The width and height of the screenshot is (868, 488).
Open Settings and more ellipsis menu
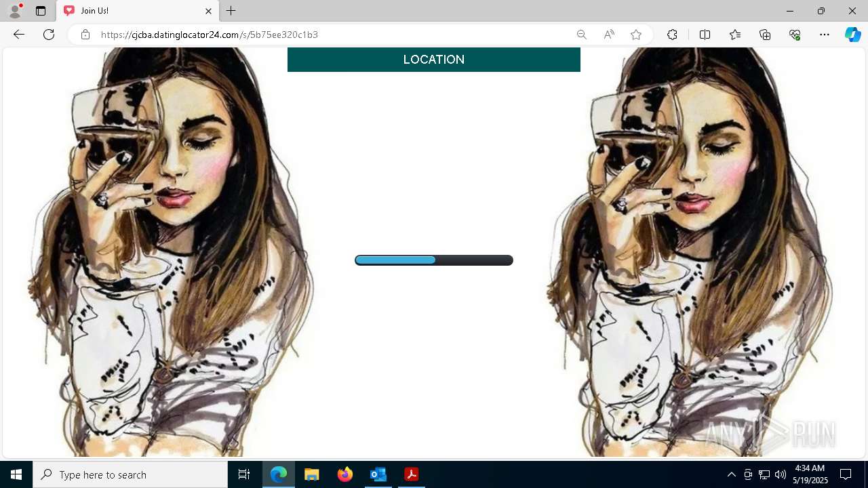pyautogui.click(x=825, y=35)
